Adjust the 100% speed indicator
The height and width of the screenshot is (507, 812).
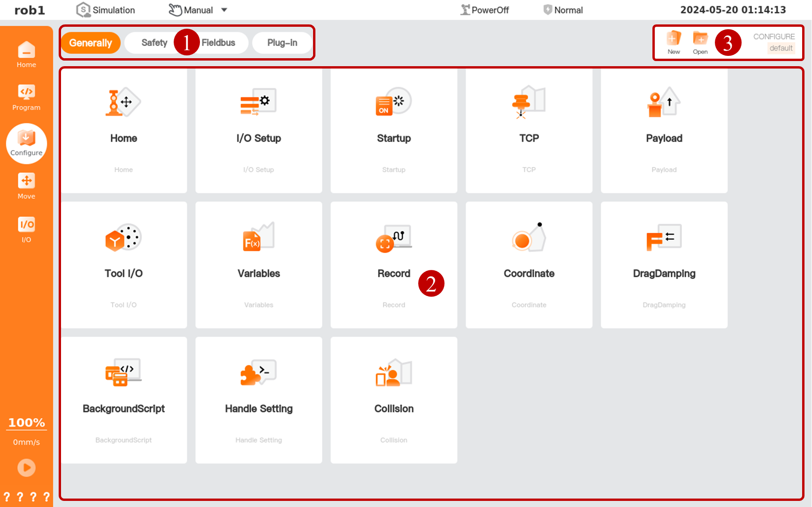point(27,422)
